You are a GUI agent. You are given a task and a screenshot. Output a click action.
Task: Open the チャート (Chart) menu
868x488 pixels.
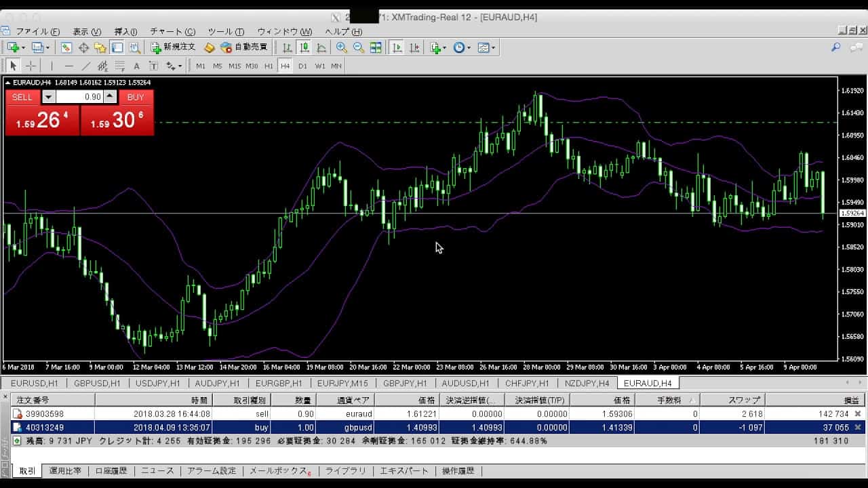(172, 32)
